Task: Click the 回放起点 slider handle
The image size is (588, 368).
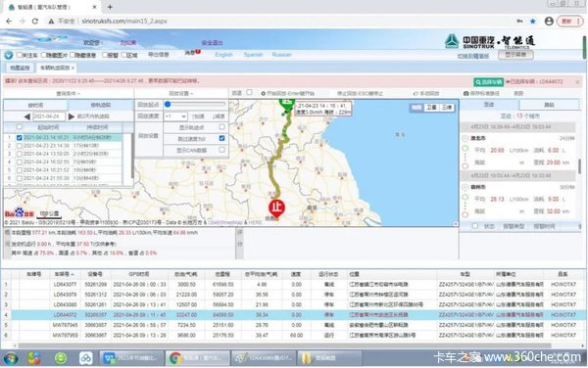Action: 168,105
